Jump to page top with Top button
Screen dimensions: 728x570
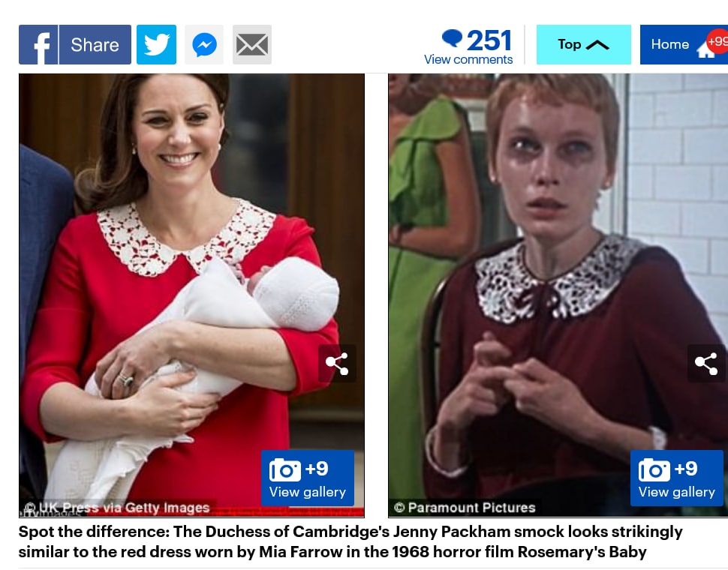[584, 44]
